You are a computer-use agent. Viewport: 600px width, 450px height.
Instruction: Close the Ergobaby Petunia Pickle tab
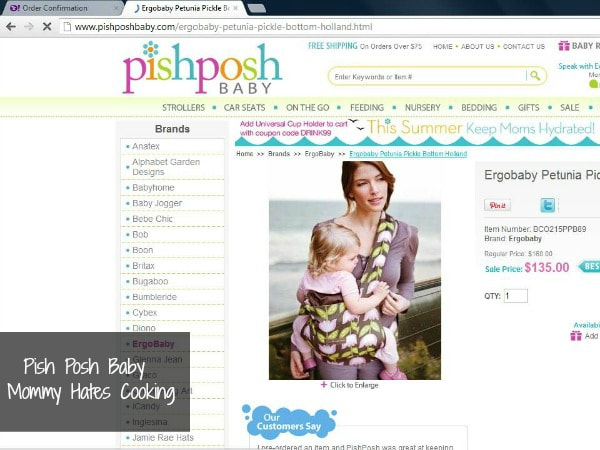point(235,8)
